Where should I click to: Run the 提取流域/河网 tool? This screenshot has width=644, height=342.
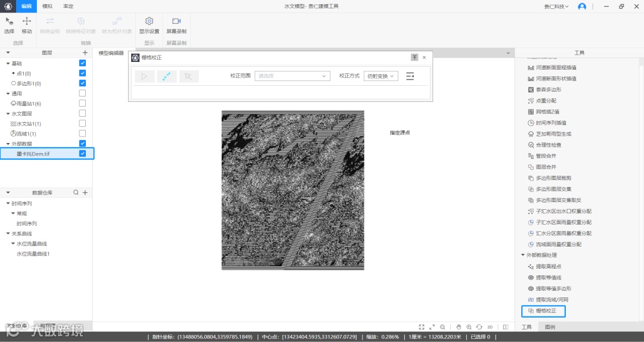click(549, 300)
